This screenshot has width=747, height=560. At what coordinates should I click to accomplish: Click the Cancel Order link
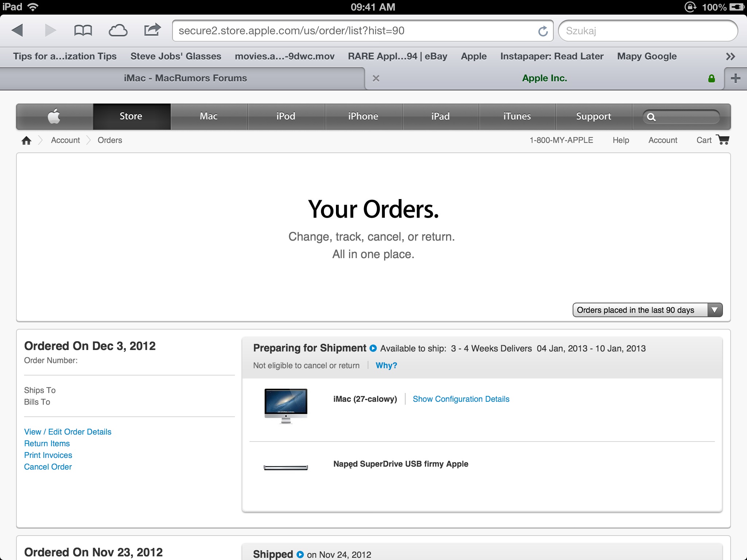tap(48, 467)
